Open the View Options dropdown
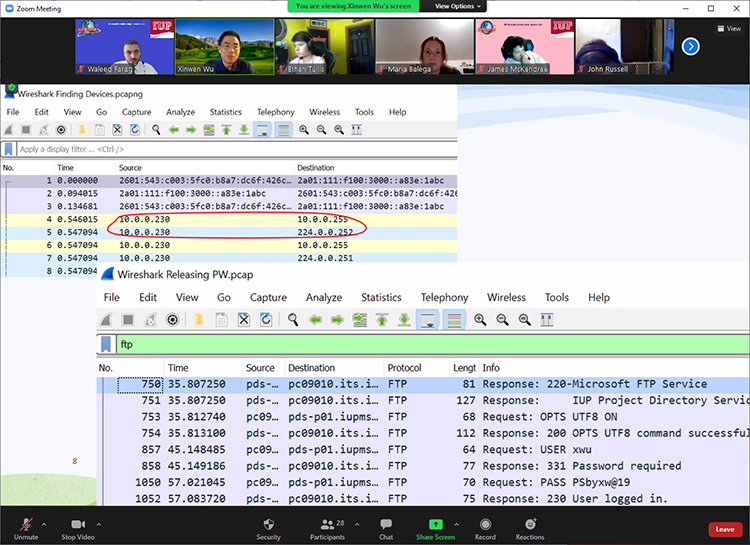The width and height of the screenshot is (750, 545). coord(457,6)
